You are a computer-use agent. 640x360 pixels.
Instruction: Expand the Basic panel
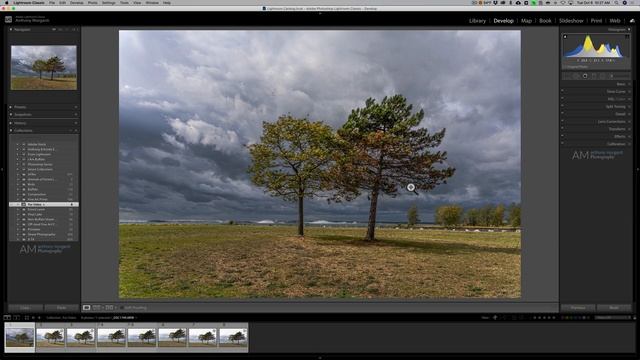tap(629, 84)
